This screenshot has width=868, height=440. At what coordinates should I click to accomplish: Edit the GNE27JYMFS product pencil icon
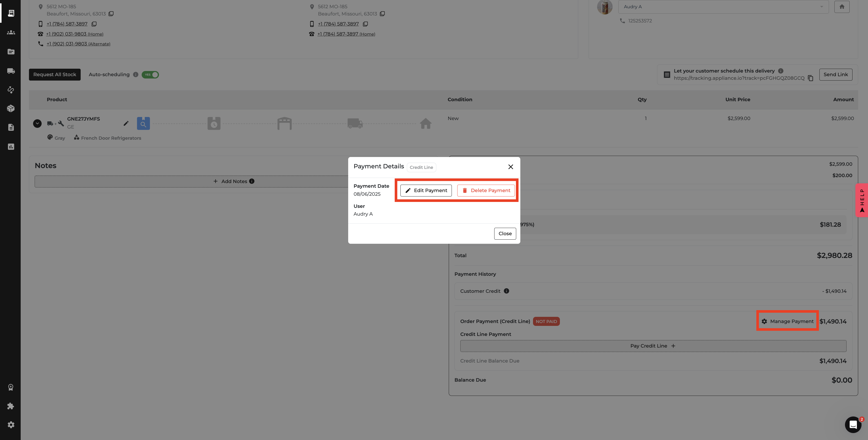126,123
